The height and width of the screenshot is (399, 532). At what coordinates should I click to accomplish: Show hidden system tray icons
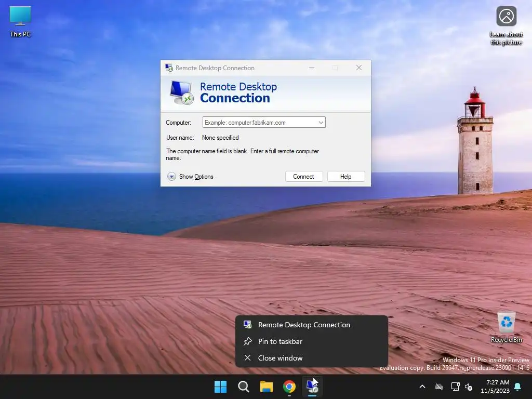click(422, 387)
